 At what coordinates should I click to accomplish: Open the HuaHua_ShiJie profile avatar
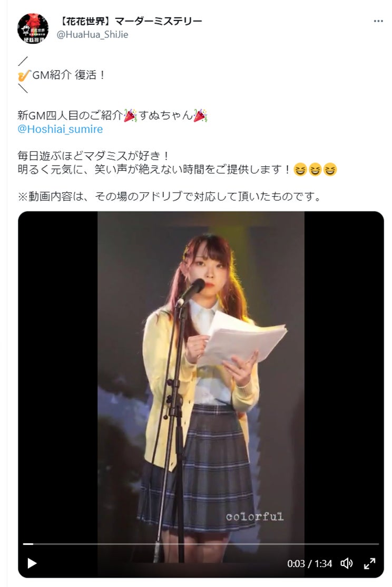[33, 28]
